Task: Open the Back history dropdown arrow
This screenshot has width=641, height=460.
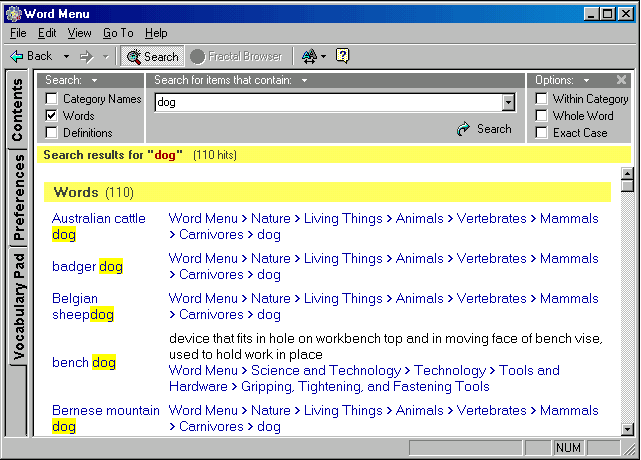Action: pos(66,56)
